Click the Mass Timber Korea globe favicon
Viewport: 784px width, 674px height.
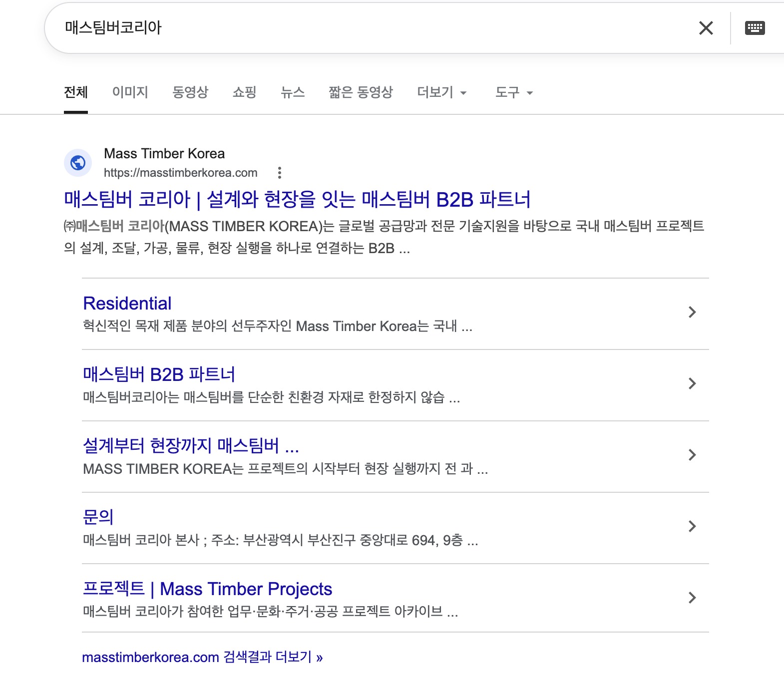[x=78, y=163]
